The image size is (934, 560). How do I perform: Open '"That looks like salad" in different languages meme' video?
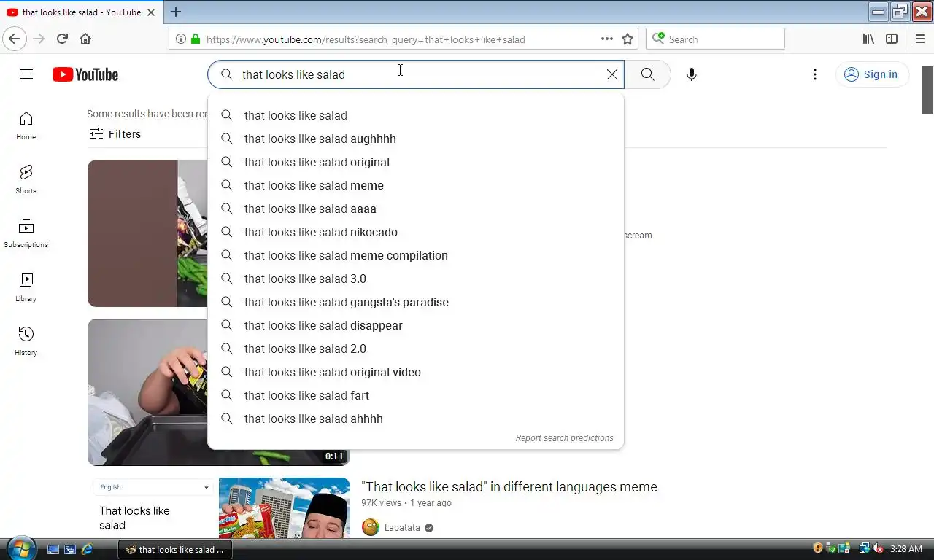point(509,487)
